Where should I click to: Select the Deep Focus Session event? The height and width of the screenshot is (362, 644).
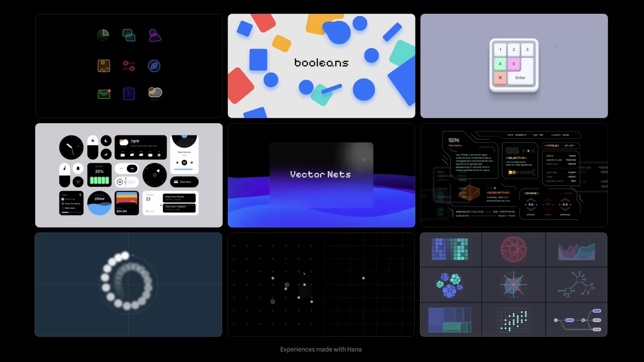pyautogui.click(x=179, y=198)
